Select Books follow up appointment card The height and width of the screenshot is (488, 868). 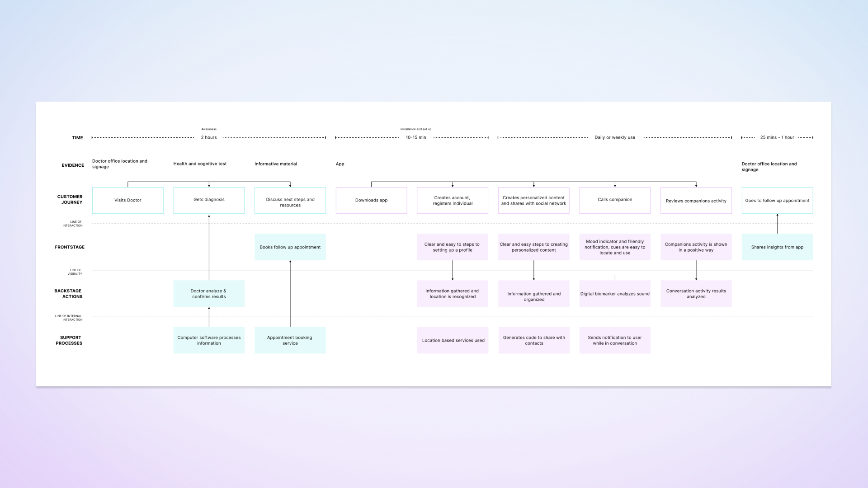tap(290, 247)
